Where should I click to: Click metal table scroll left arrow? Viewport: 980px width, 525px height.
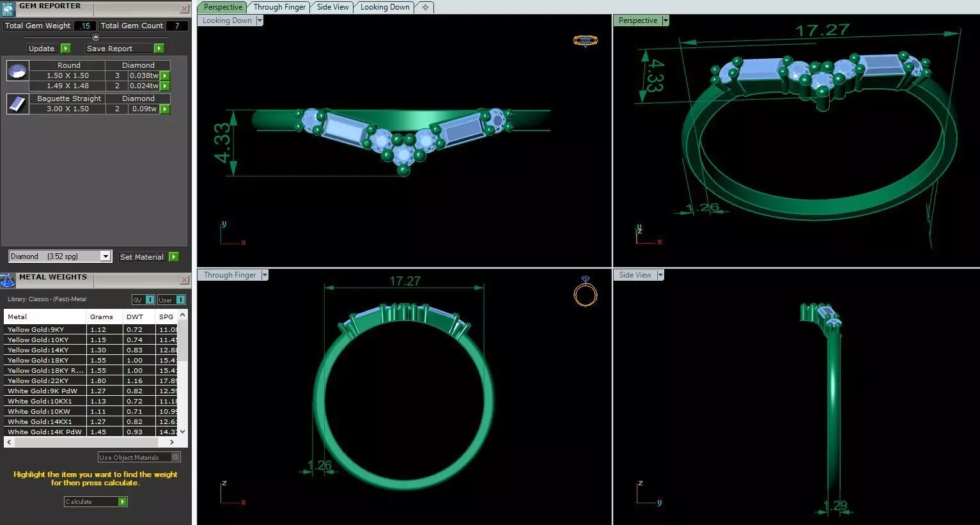(9, 442)
